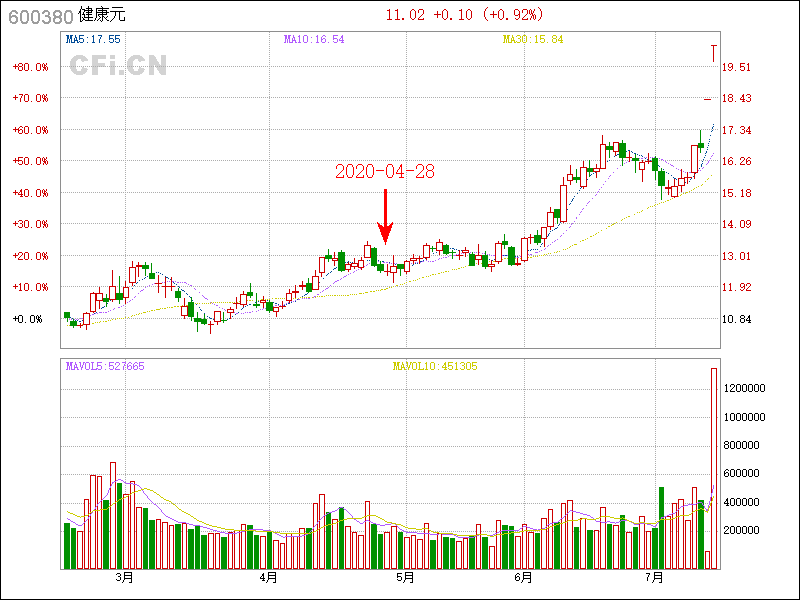This screenshot has height=600, width=800.
Task: Click the 6月 month label
Action: 523,578
